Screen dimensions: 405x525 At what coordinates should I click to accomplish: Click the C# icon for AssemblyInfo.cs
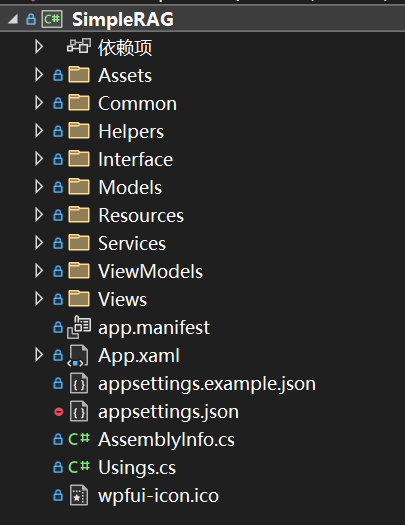pos(79,439)
